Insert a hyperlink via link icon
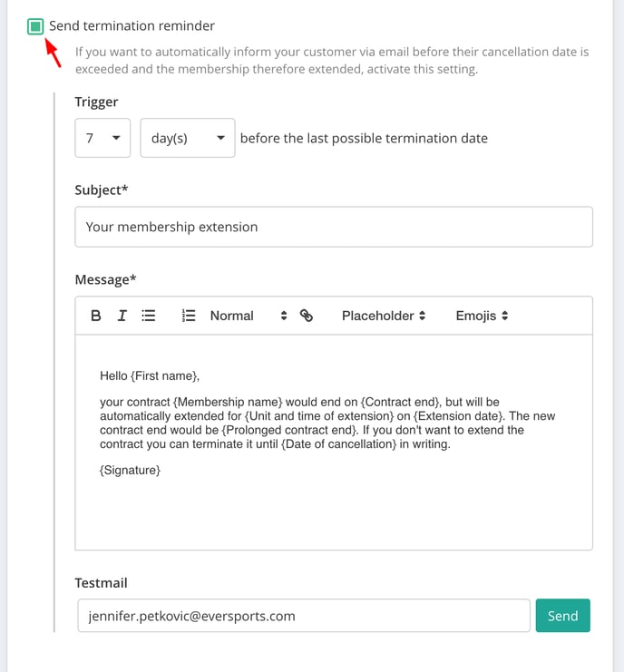Screen dimensions: 624x672 (x=307, y=316)
